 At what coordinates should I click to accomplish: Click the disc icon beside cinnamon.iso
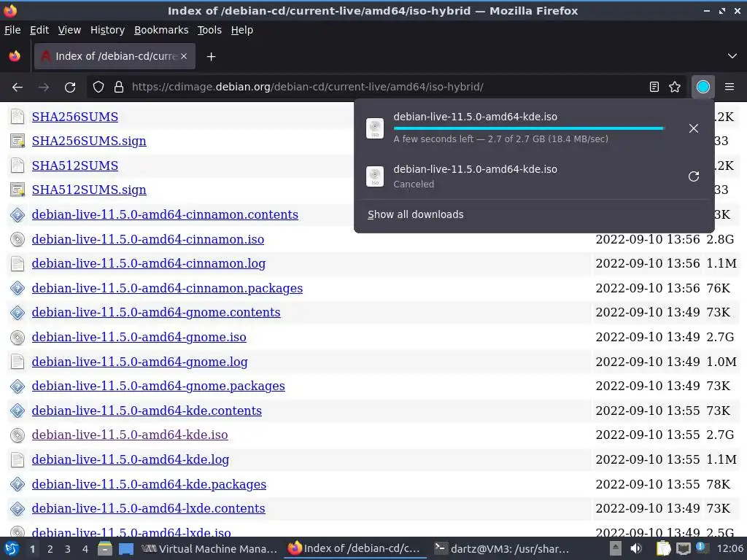18,239
